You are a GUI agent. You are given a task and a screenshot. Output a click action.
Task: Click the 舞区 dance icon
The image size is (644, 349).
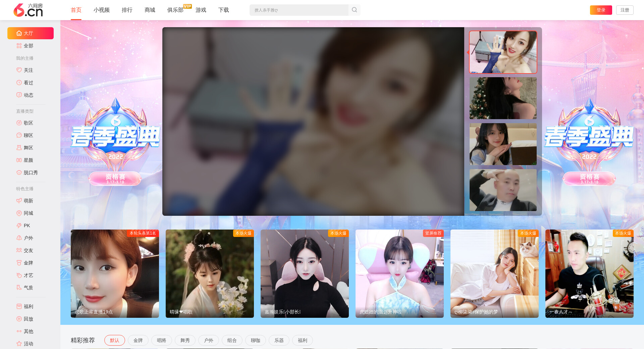pyautogui.click(x=19, y=148)
